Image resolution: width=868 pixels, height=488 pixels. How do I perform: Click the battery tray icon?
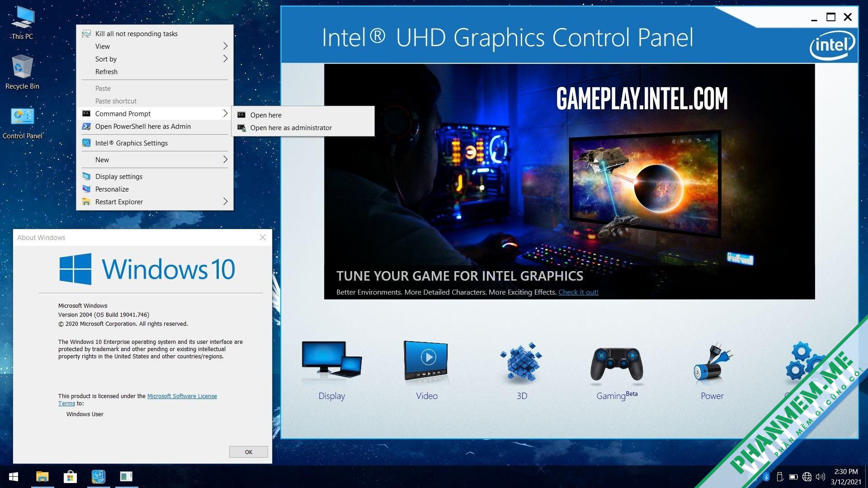point(793,477)
